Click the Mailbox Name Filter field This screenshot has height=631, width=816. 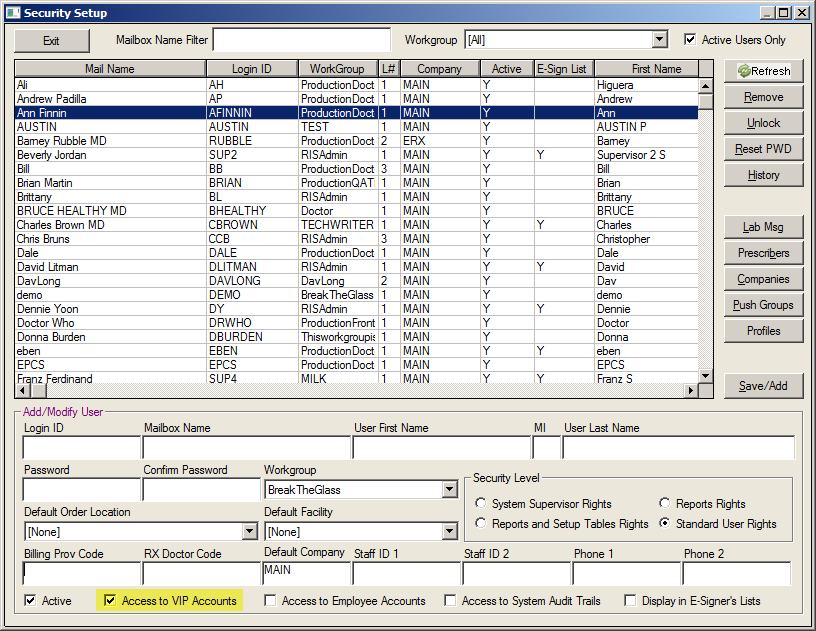coord(302,40)
